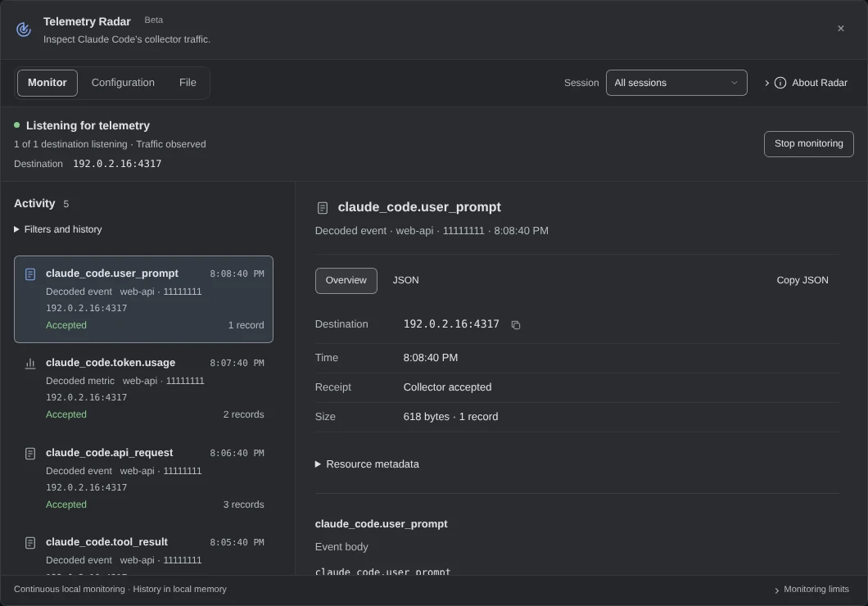
Task: Click event icon in user_prompt activity row
Action: click(30, 274)
